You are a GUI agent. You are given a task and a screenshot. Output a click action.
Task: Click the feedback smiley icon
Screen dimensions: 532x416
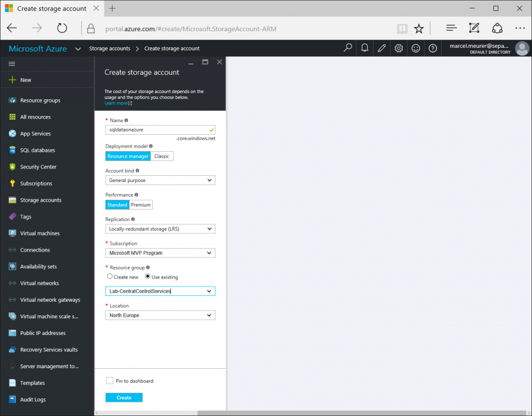click(416, 48)
